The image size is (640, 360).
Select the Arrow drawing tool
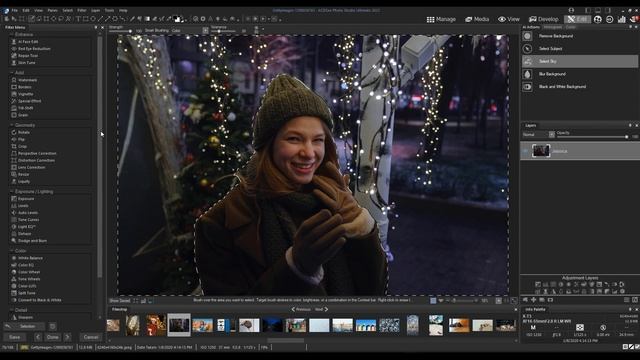point(108,19)
